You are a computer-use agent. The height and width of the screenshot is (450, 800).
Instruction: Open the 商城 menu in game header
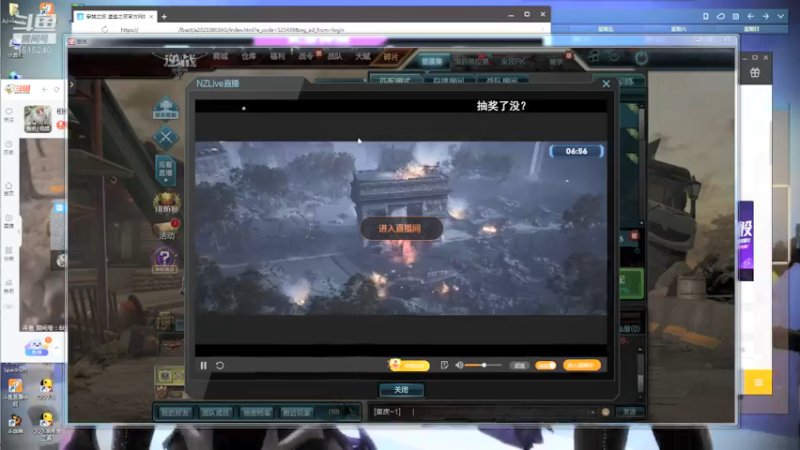(220, 56)
